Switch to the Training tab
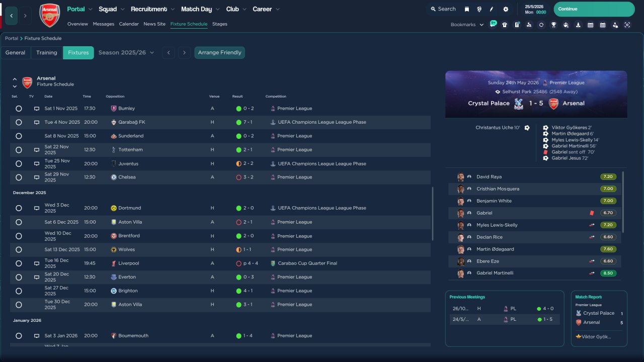Screen dimensions: 644x362 coord(47,53)
